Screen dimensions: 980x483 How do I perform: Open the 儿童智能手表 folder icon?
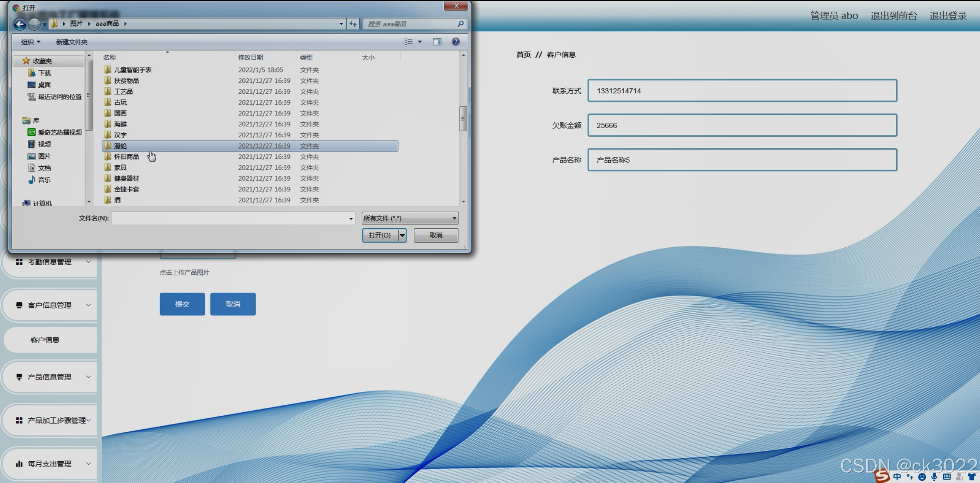pos(108,69)
